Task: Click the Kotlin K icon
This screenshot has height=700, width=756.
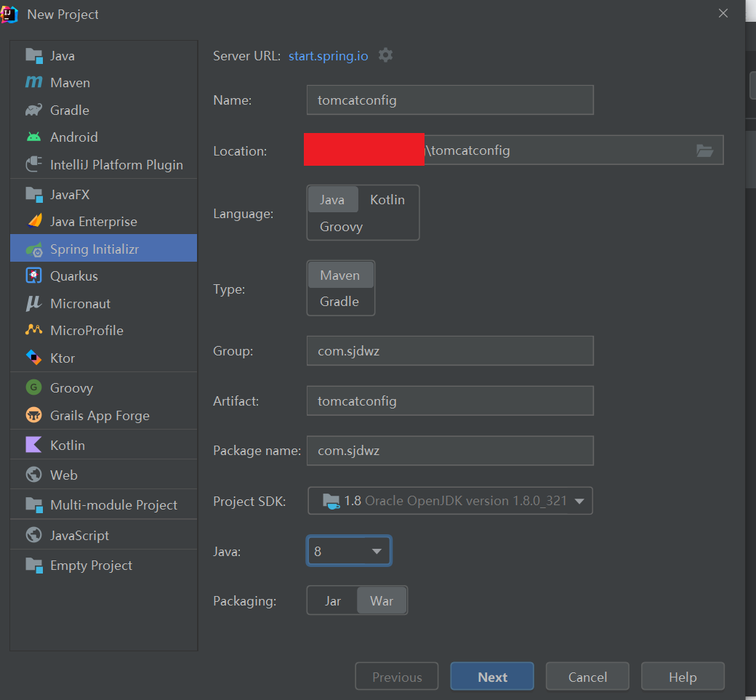Action: click(x=33, y=444)
